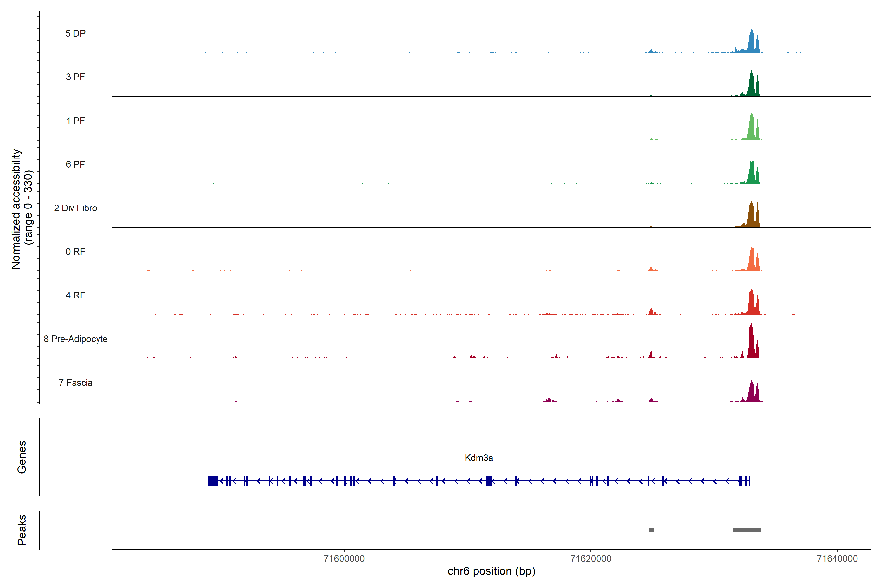Image resolution: width=882 pixels, height=588 pixels.
Task: Click the 6 PF track label
Action: (x=75, y=164)
